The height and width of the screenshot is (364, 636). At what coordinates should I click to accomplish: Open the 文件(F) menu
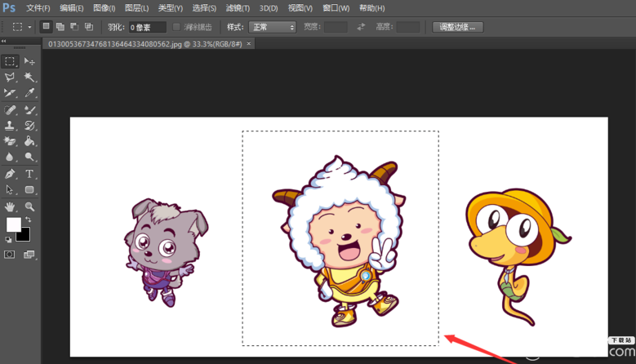(x=38, y=8)
